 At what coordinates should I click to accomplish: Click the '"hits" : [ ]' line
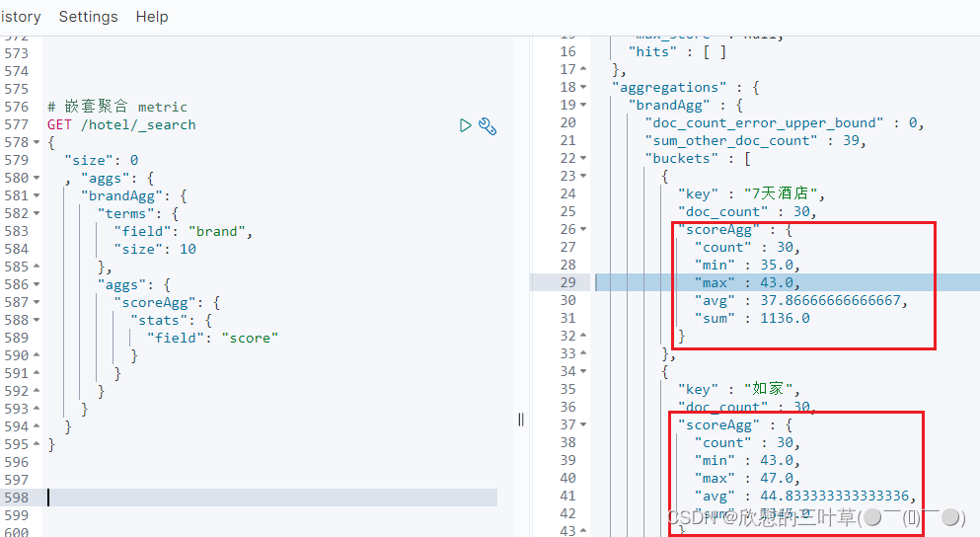click(677, 52)
